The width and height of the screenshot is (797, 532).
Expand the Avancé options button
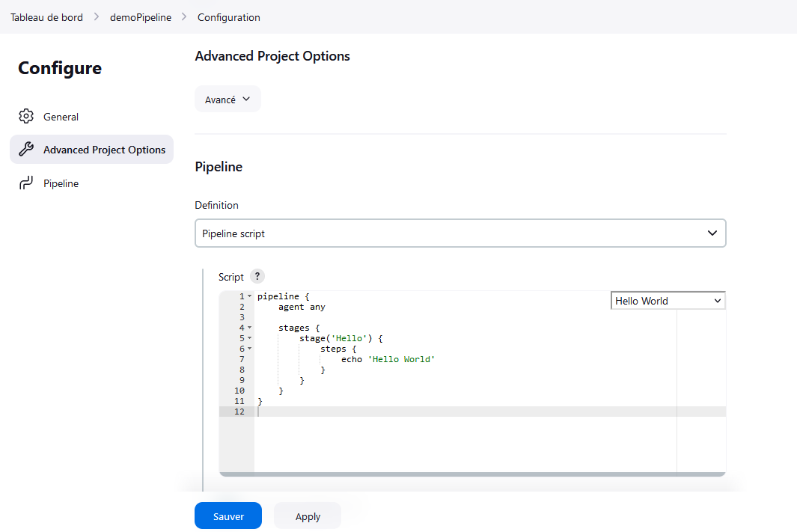228,99
